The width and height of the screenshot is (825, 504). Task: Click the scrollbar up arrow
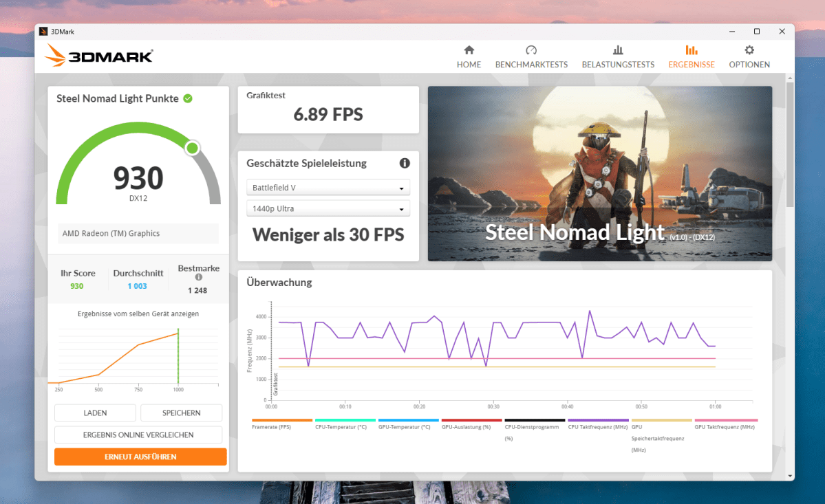tap(790, 78)
